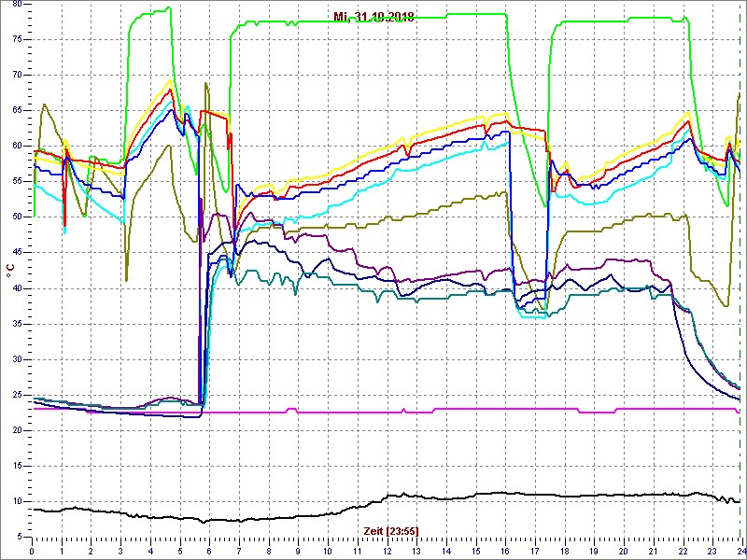This screenshot has width=747, height=560.
Task: Click hour '11' on the time axis
Action: [358, 551]
